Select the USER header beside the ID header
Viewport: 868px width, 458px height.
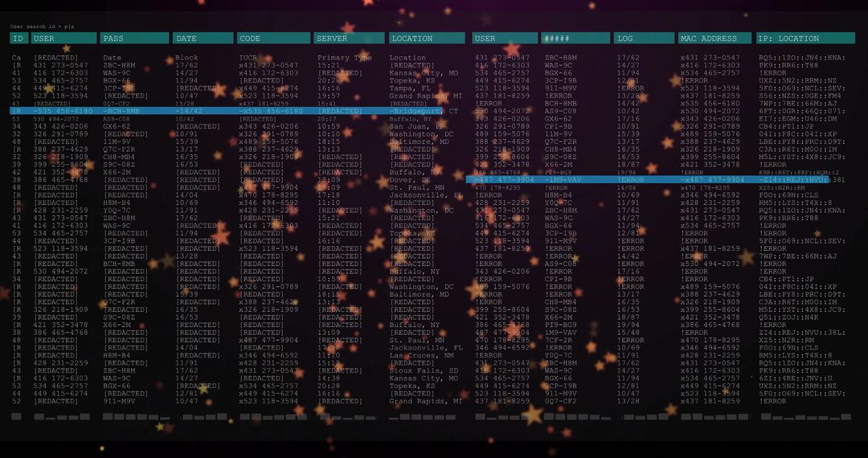click(63, 39)
